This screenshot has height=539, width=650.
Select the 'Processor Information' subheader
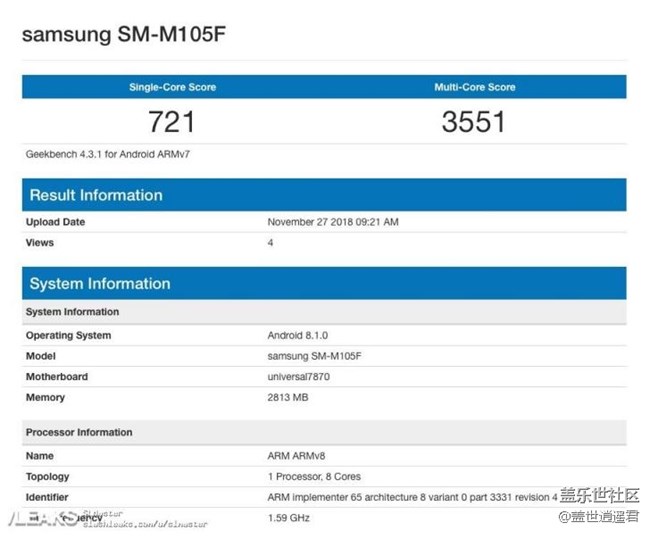324,432
